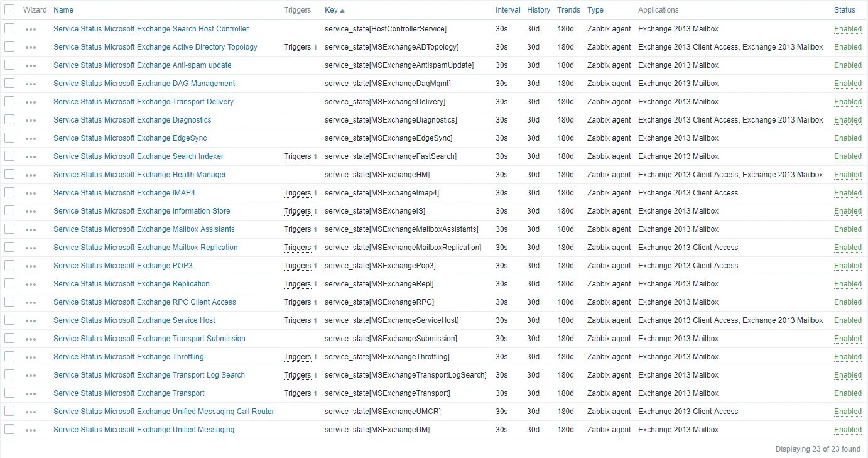The height and width of the screenshot is (458, 868).
Task: Open wizard dots for Transport Log Search item
Action: (31, 376)
